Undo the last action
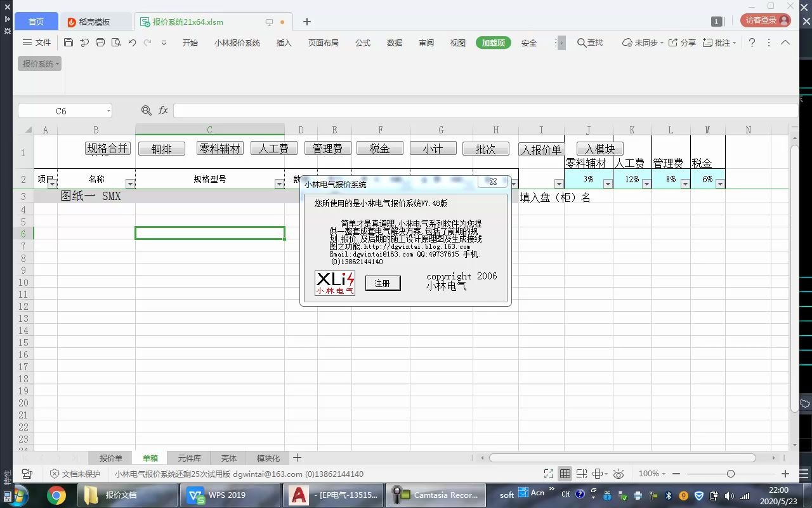Image resolution: width=812 pixels, height=508 pixels. pos(132,43)
